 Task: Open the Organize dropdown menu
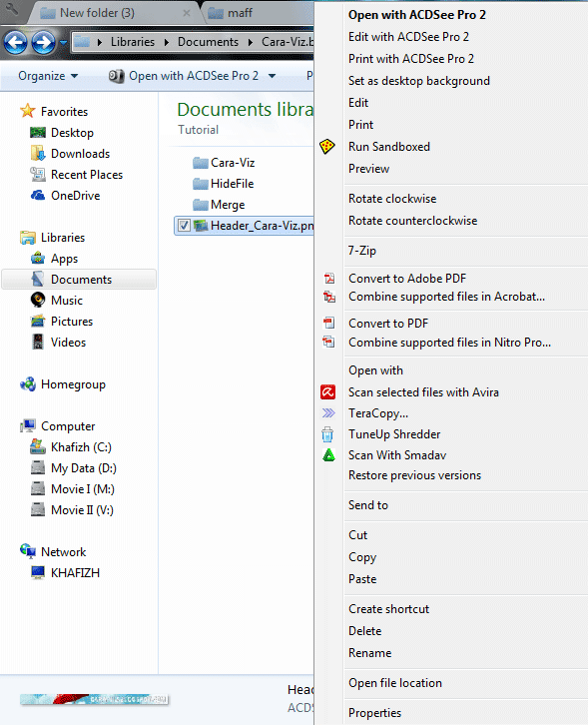click(48, 76)
